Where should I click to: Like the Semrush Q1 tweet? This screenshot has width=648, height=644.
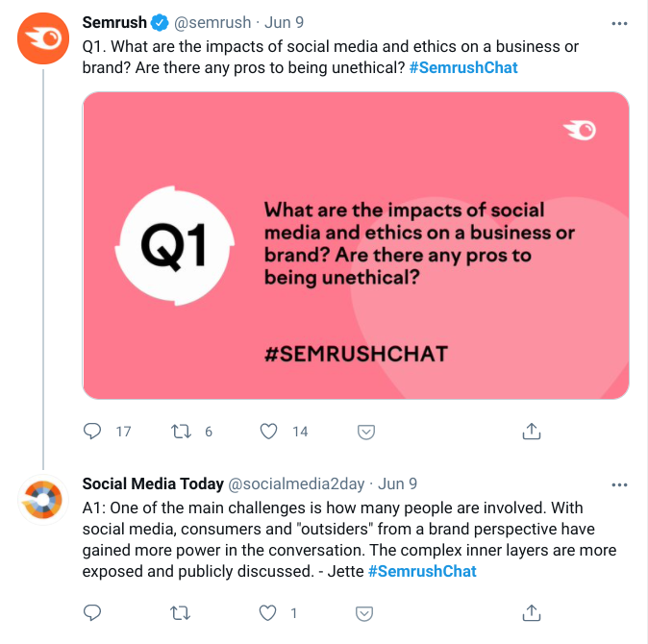pos(270,432)
